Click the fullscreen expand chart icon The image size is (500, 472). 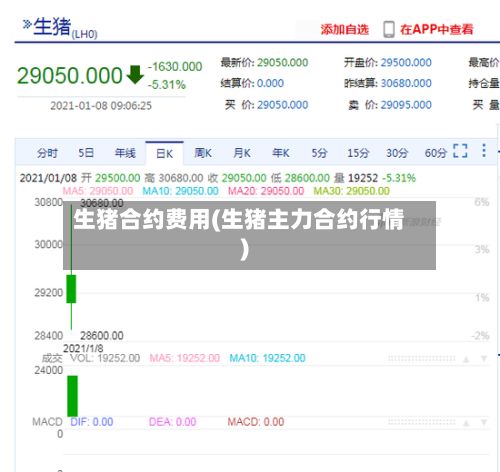click(x=460, y=151)
